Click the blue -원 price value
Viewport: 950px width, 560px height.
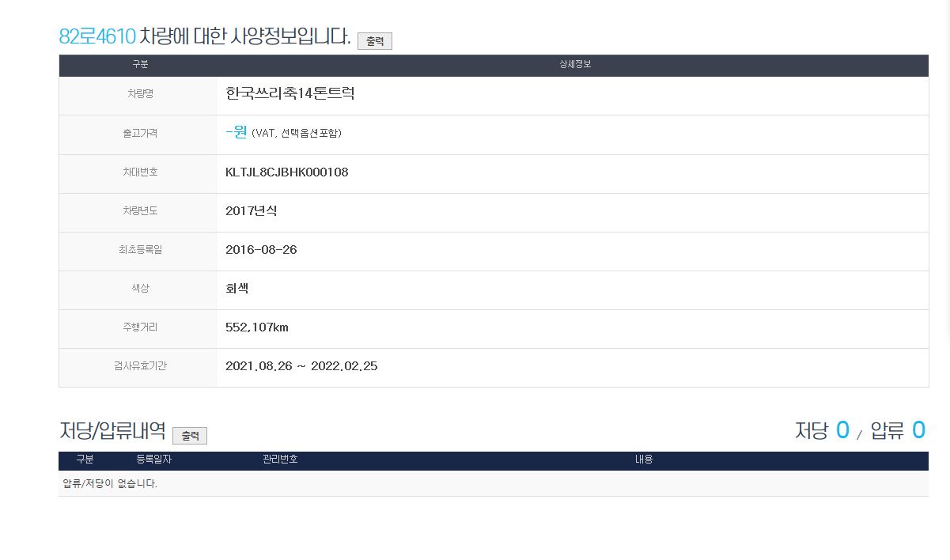pyautogui.click(x=237, y=132)
